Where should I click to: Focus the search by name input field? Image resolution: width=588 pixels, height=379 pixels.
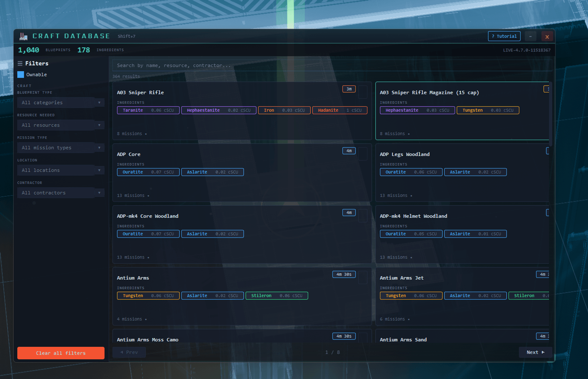pos(332,66)
